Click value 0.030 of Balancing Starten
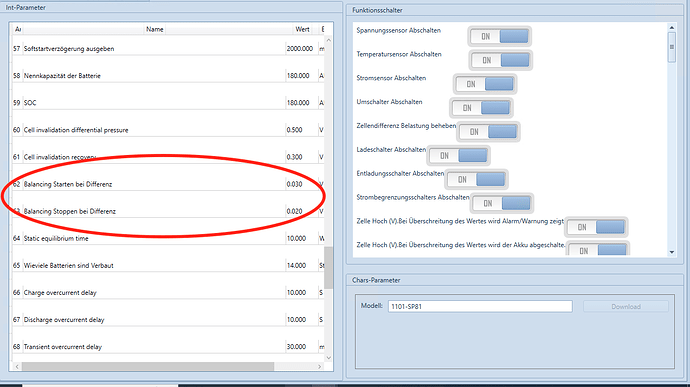 (x=294, y=184)
